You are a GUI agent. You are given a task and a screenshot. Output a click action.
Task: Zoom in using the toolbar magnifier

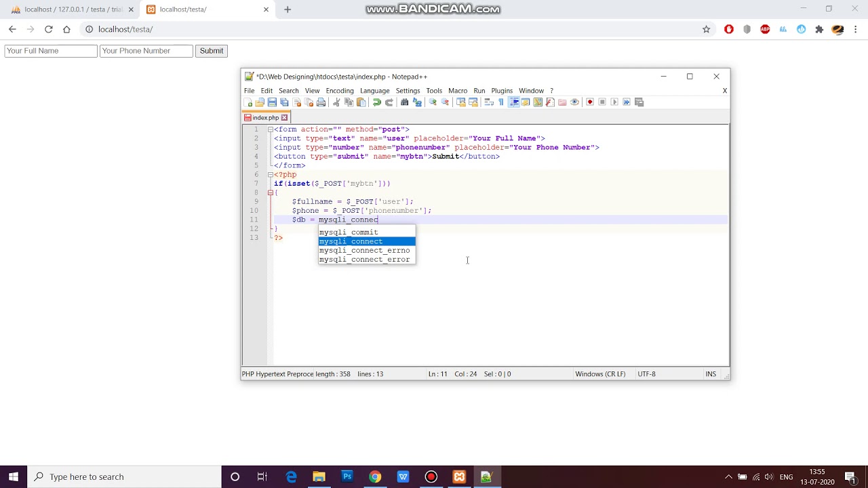(x=432, y=102)
